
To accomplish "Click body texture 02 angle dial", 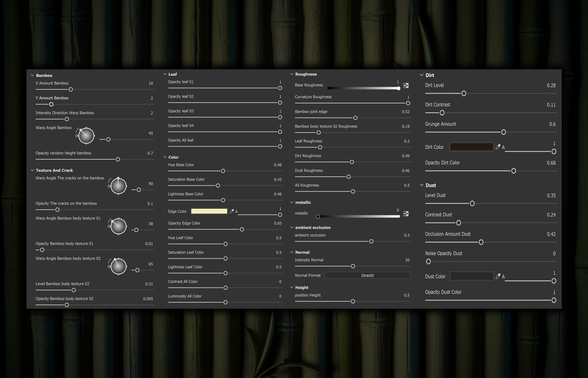I will [x=118, y=266].
